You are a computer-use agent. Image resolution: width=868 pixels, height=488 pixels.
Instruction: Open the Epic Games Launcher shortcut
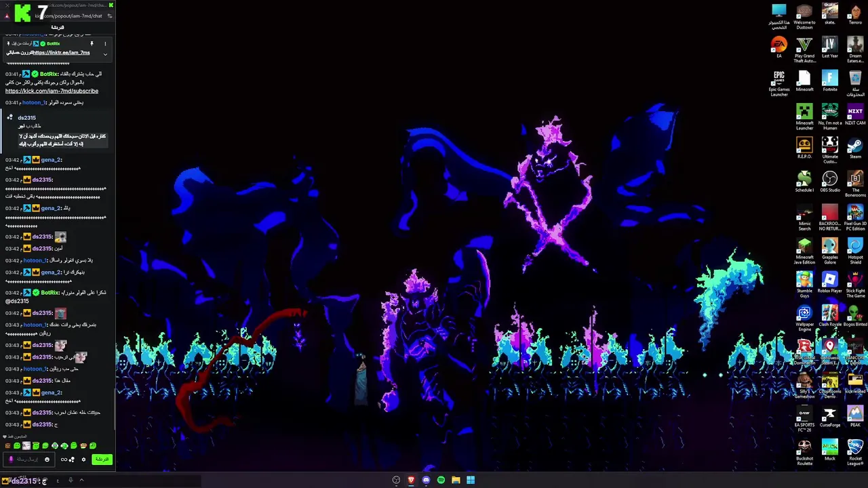(778, 83)
